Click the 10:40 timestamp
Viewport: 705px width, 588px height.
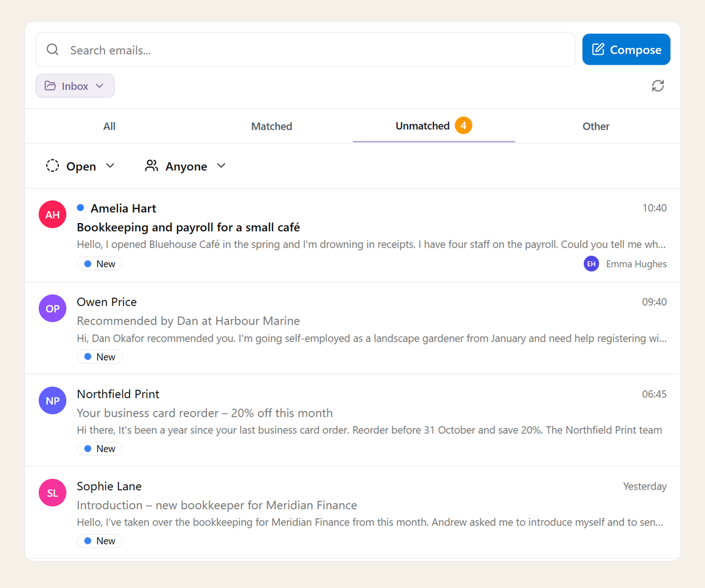[654, 208]
